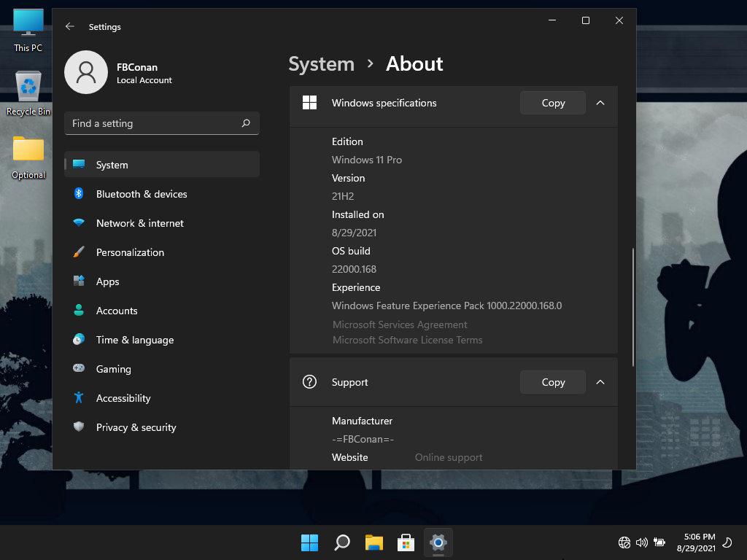
Task: Click the Installed on date 8/29/2021
Action: (x=354, y=233)
